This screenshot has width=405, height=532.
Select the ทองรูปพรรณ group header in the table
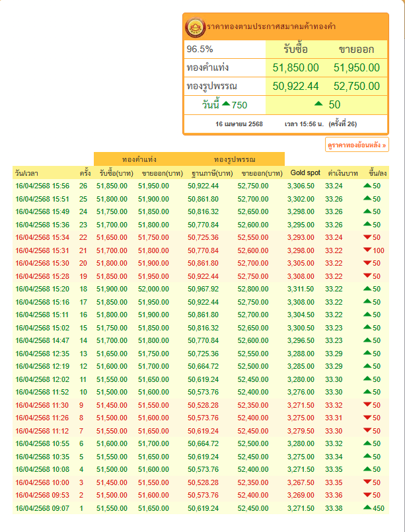coord(235,159)
